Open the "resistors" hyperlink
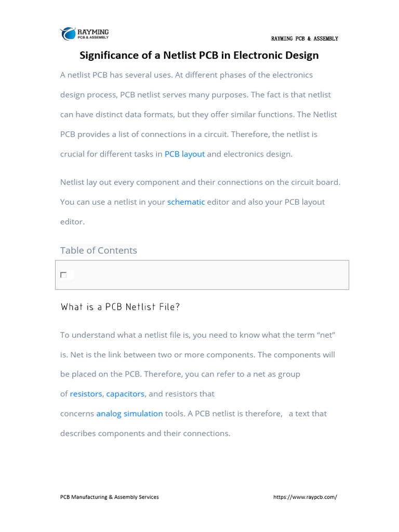Image resolution: width=399 pixels, height=532 pixels. point(86,394)
